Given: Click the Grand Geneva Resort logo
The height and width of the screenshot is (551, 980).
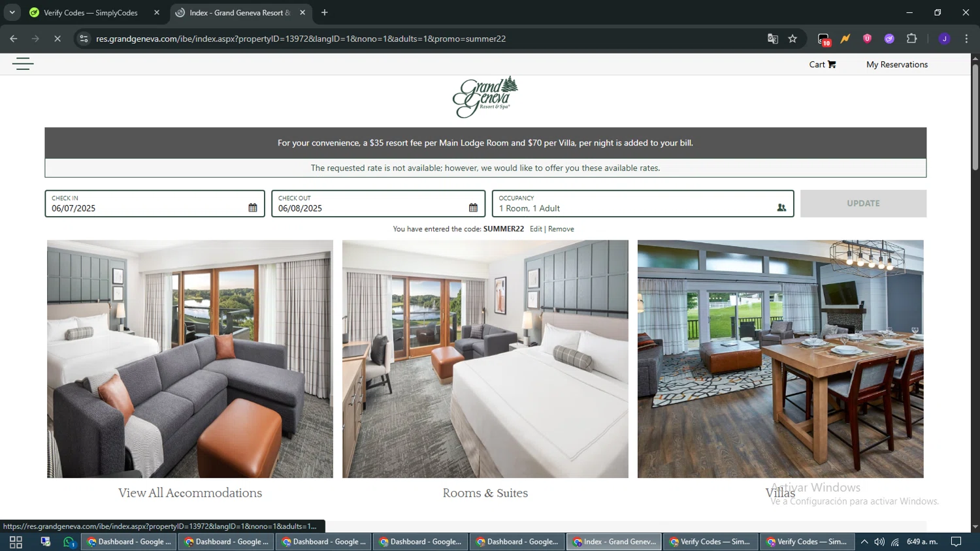Looking at the screenshot, I should coord(485,97).
